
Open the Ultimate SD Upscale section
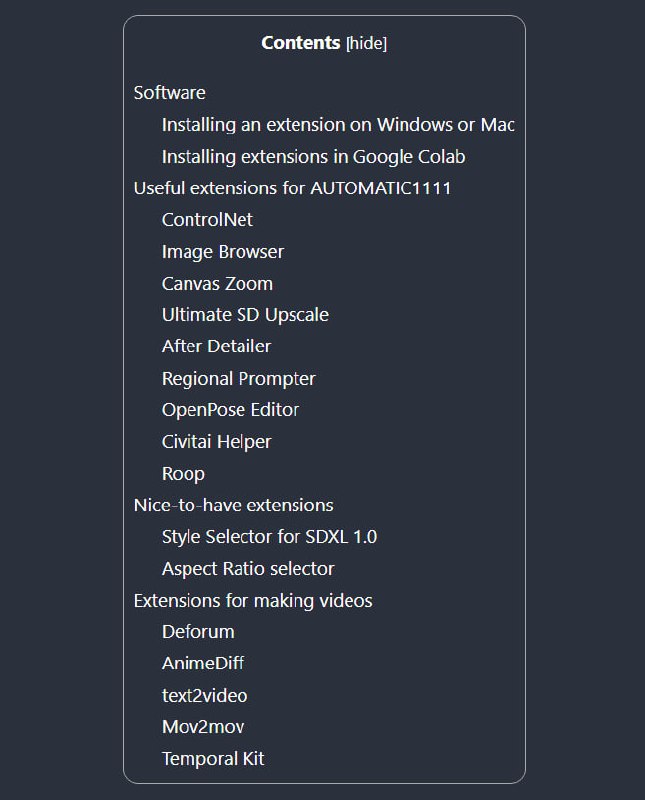pyautogui.click(x=245, y=315)
